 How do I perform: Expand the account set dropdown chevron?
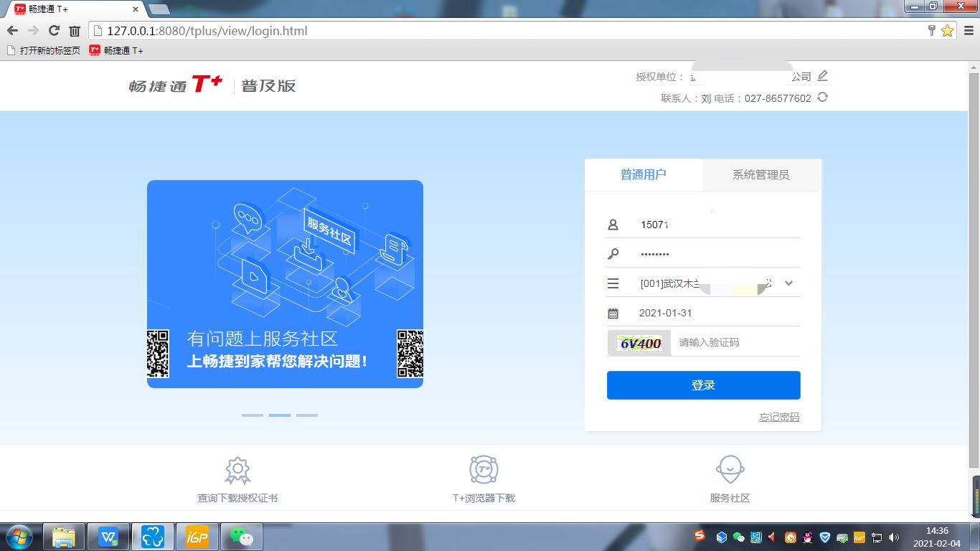pyautogui.click(x=789, y=283)
